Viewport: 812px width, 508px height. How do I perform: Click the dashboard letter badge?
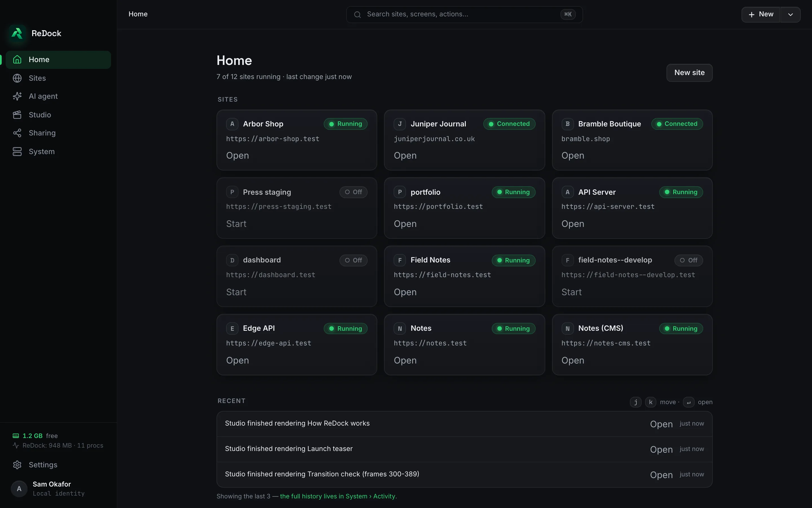232,260
